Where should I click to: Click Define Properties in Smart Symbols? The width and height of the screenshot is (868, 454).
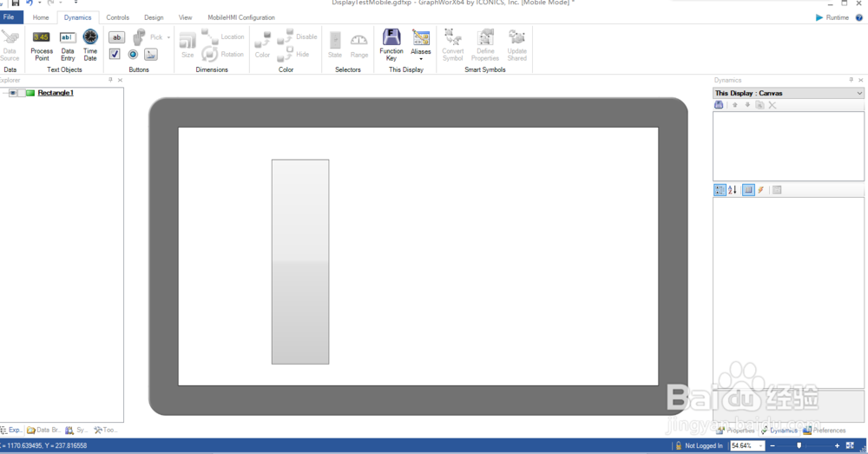485,45
